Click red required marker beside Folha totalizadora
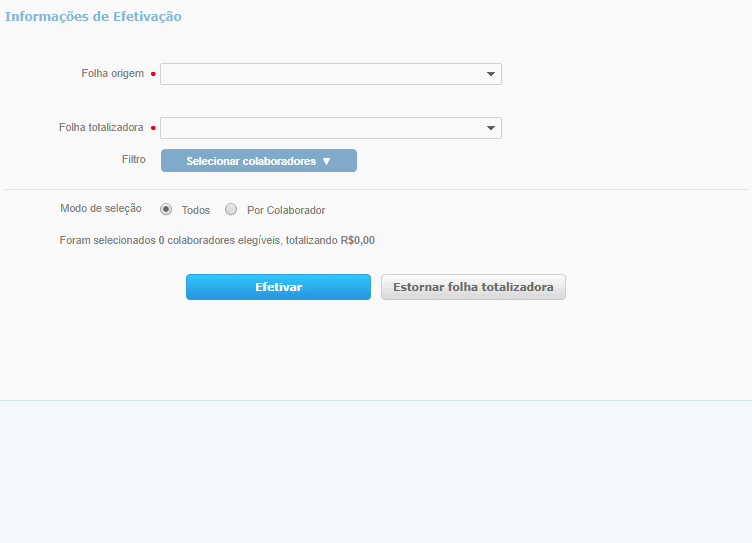The height and width of the screenshot is (543, 752). (153, 128)
